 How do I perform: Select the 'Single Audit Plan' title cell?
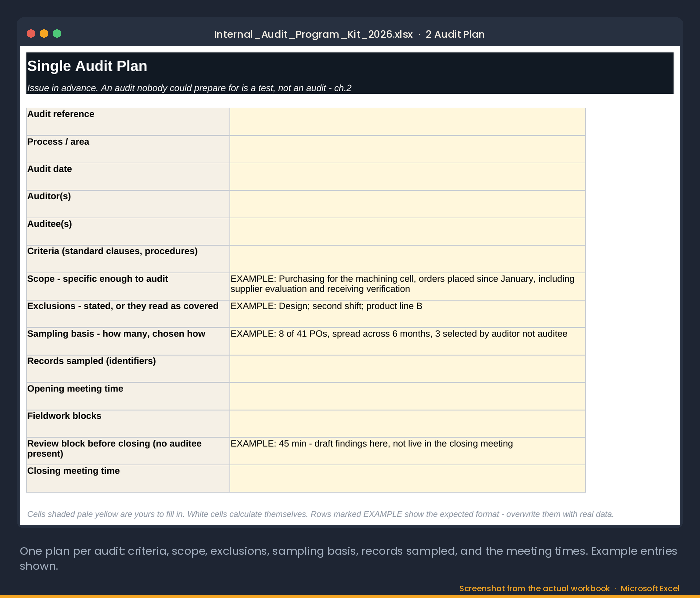tap(350, 66)
